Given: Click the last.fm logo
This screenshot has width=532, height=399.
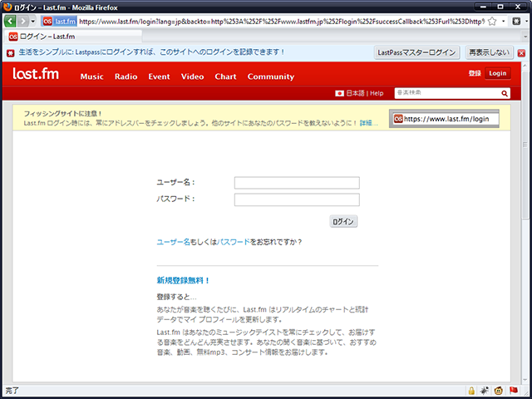Looking at the screenshot, I should (36, 74).
